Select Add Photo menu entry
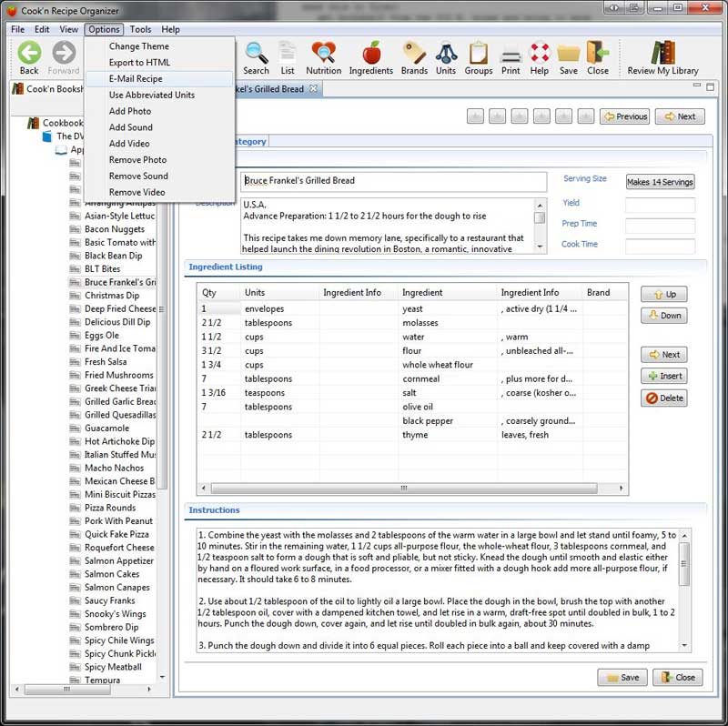728x726 pixels. click(159, 111)
